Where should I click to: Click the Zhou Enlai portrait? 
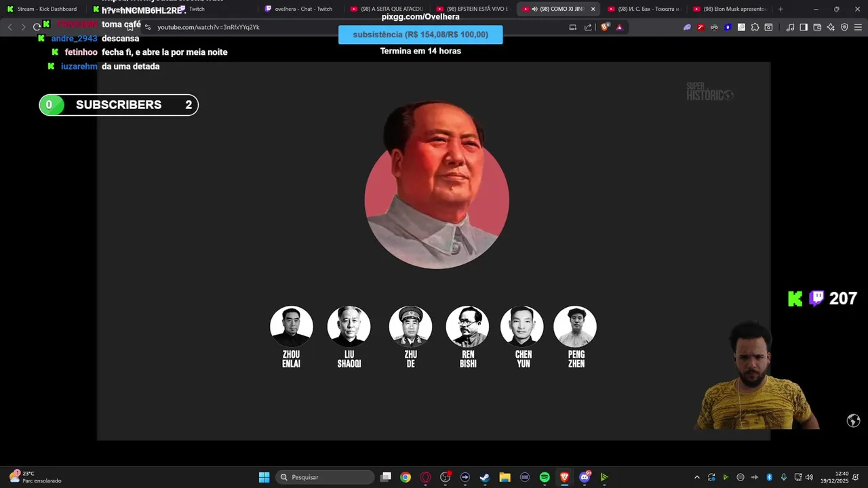[292, 326]
